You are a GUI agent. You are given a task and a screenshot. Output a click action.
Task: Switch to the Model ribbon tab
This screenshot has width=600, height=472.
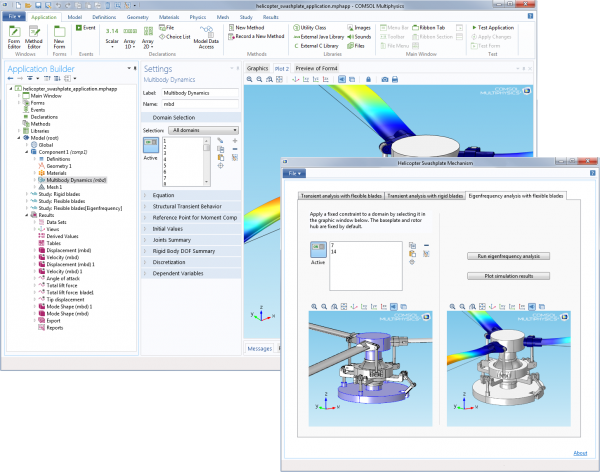(x=75, y=17)
